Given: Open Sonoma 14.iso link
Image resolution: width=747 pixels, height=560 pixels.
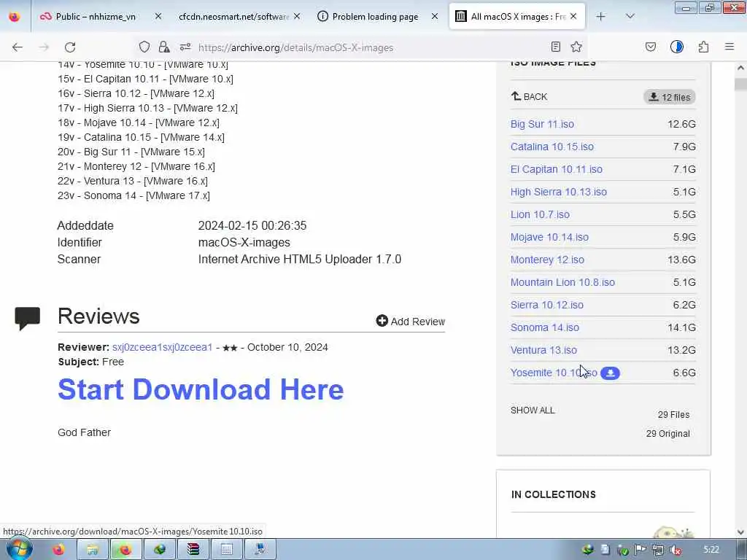Looking at the screenshot, I should pyautogui.click(x=544, y=327).
